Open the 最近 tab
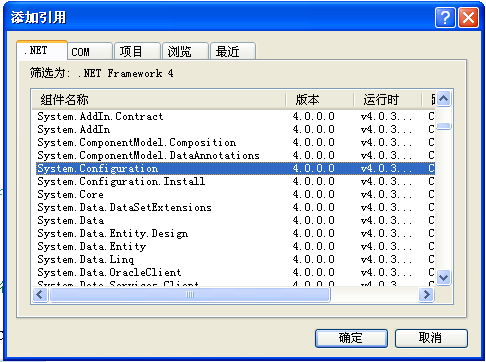This screenshot has height=362, width=486. (x=233, y=52)
